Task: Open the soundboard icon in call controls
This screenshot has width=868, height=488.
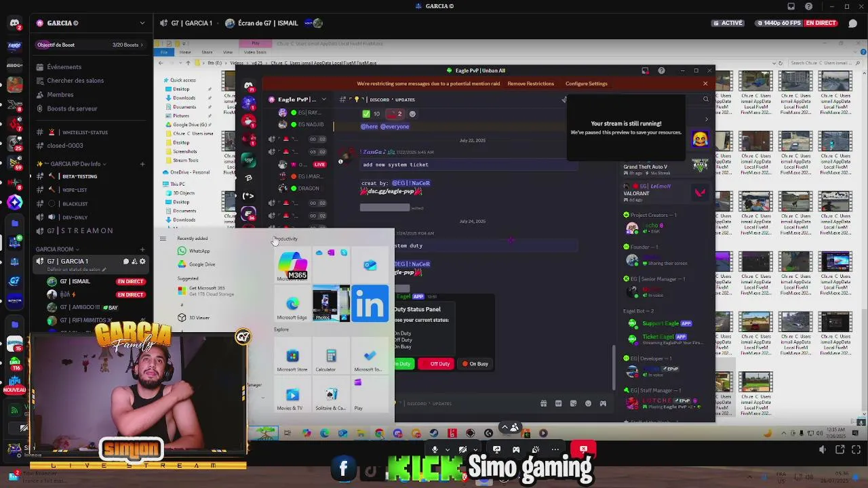Action: point(536,449)
